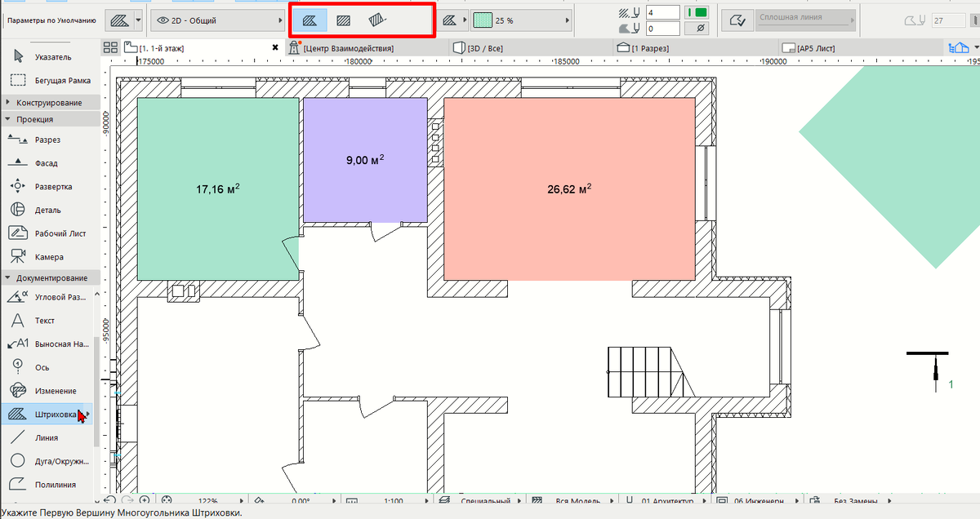The image size is (980, 519).
Task: Toggle the transparent background (Ø) button
Action: click(697, 29)
